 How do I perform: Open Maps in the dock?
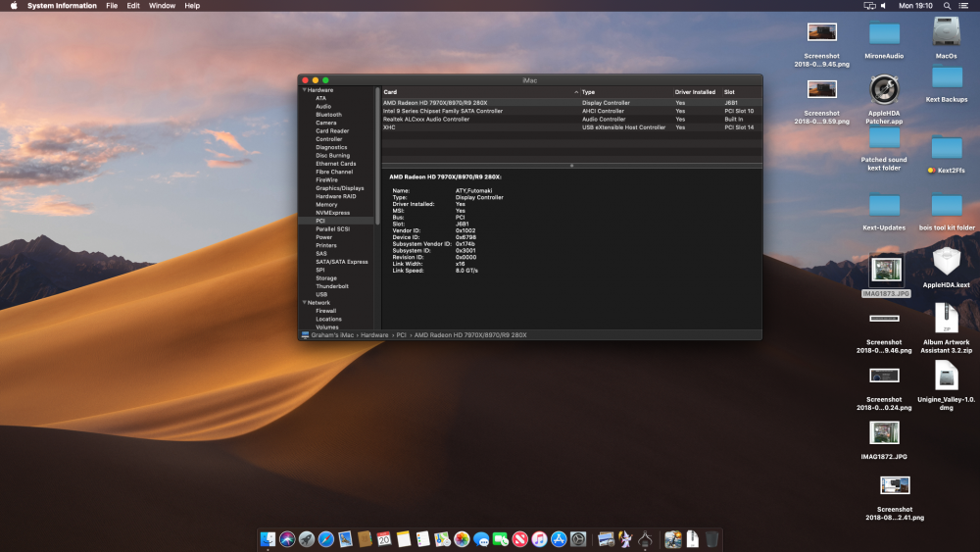click(442, 539)
